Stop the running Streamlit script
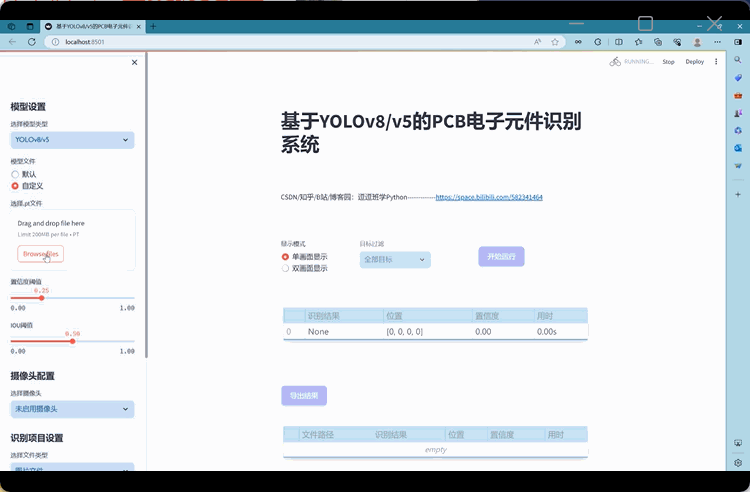This screenshot has height=492, width=750. coord(668,62)
